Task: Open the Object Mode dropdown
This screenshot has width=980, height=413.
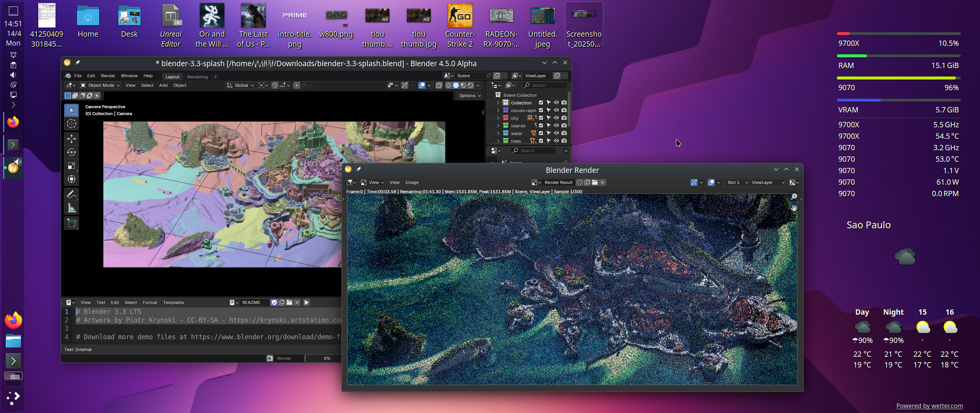Action: tap(100, 85)
